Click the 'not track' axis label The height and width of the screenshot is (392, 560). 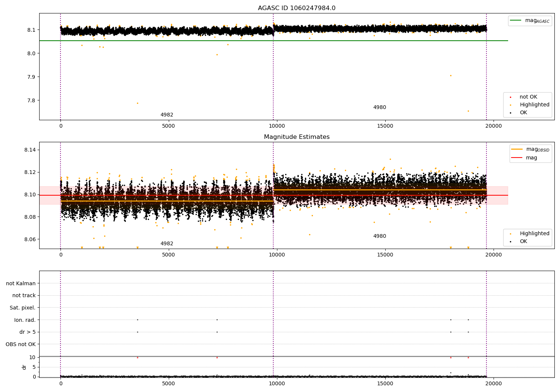point(24,295)
